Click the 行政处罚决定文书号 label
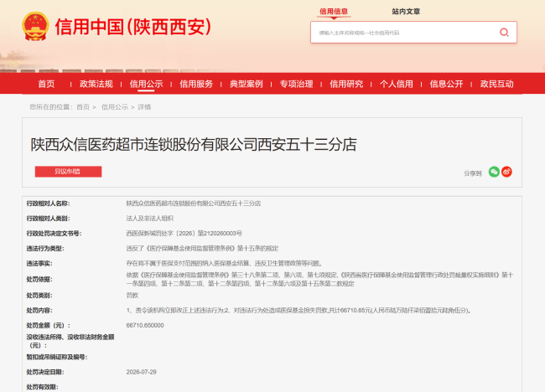Viewport: 545px width, 392px height. pos(54,234)
